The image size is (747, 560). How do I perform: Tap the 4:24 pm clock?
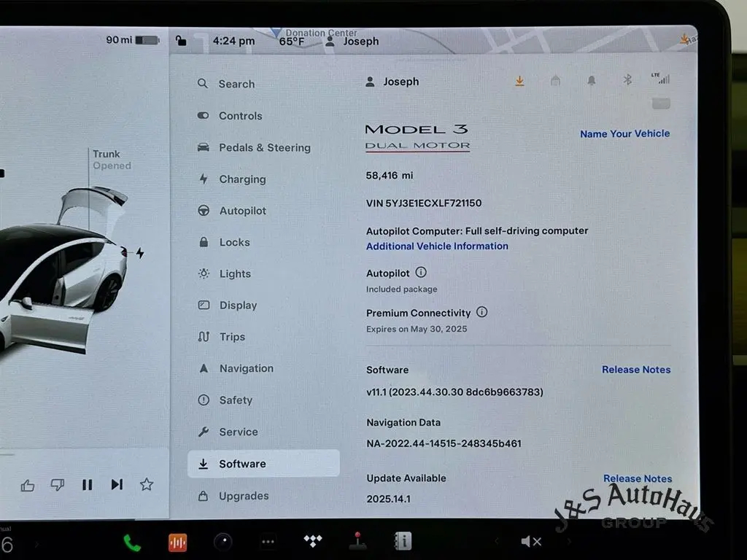tap(233, 41)
